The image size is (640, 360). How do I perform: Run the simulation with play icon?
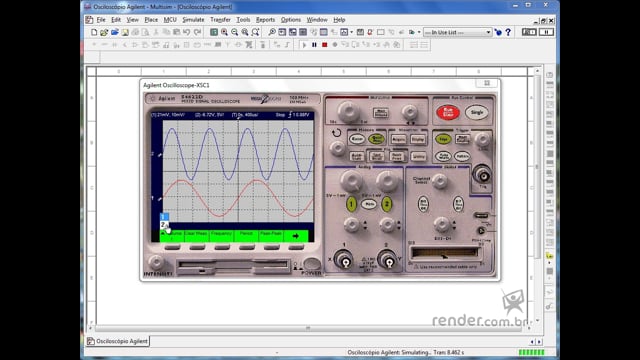[304, 45]
